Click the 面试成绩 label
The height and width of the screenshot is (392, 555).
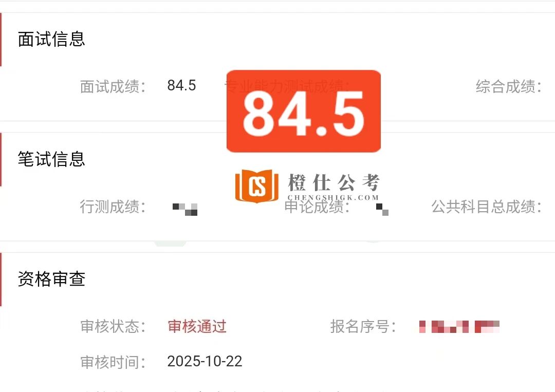[x=113, y=86]
